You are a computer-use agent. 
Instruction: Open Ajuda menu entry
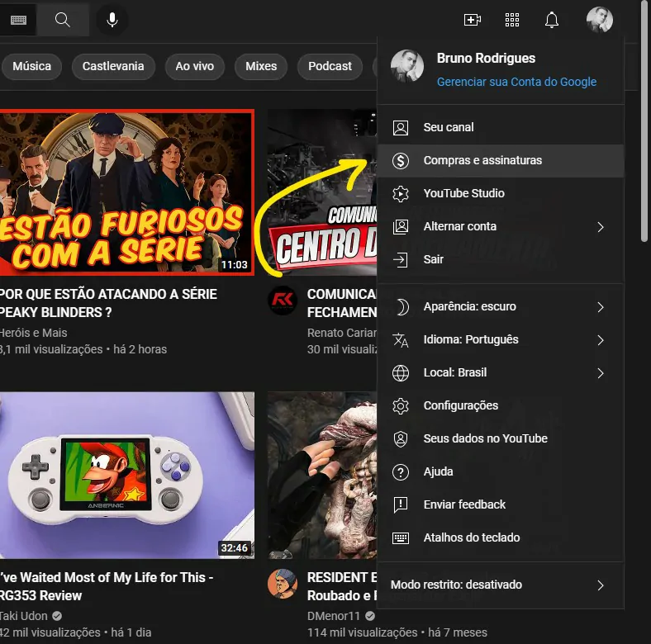coord(501,471)
